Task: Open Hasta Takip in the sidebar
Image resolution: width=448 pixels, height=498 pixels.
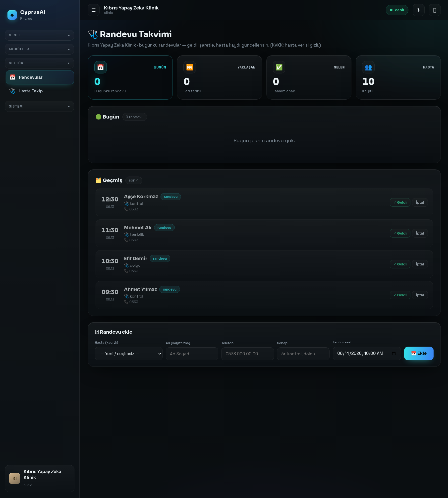Action: pyautogui.click(x=40, y=91)
